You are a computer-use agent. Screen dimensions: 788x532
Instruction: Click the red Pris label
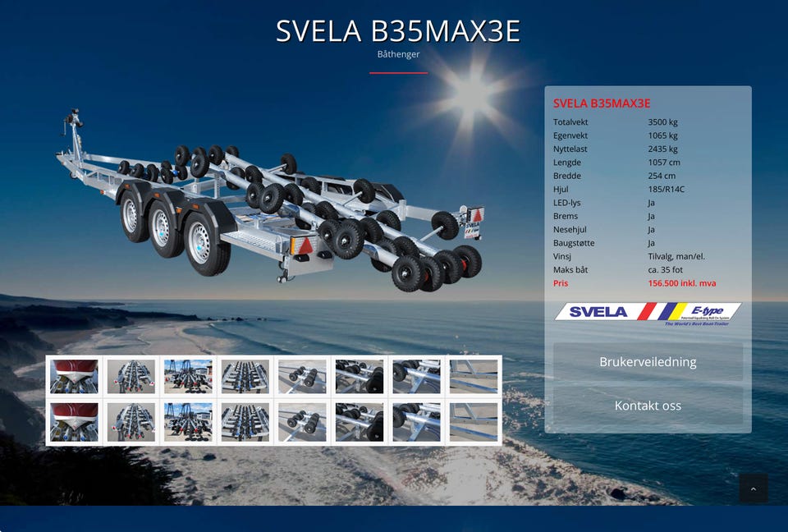click(x=561, y=283)
